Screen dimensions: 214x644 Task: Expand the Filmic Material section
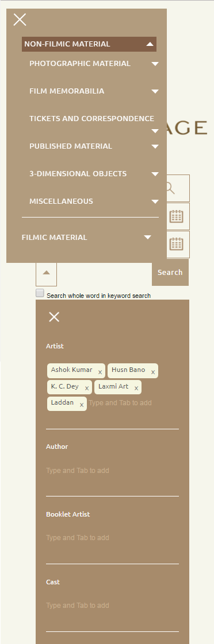[148, 237]
